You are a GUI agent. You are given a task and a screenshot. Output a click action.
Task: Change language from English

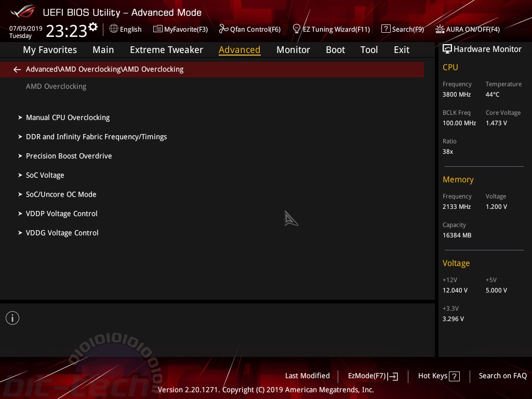(x=130, y=30)
